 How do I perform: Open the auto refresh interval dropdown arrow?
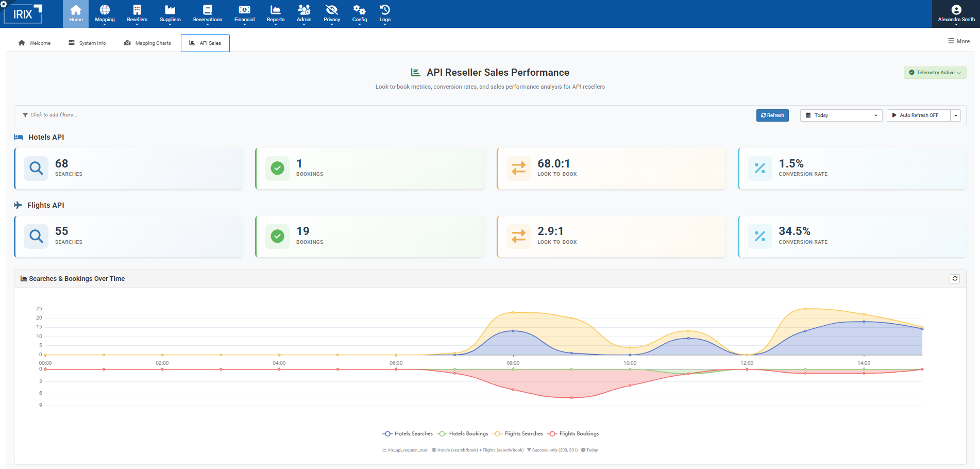(x=956, y=115)
